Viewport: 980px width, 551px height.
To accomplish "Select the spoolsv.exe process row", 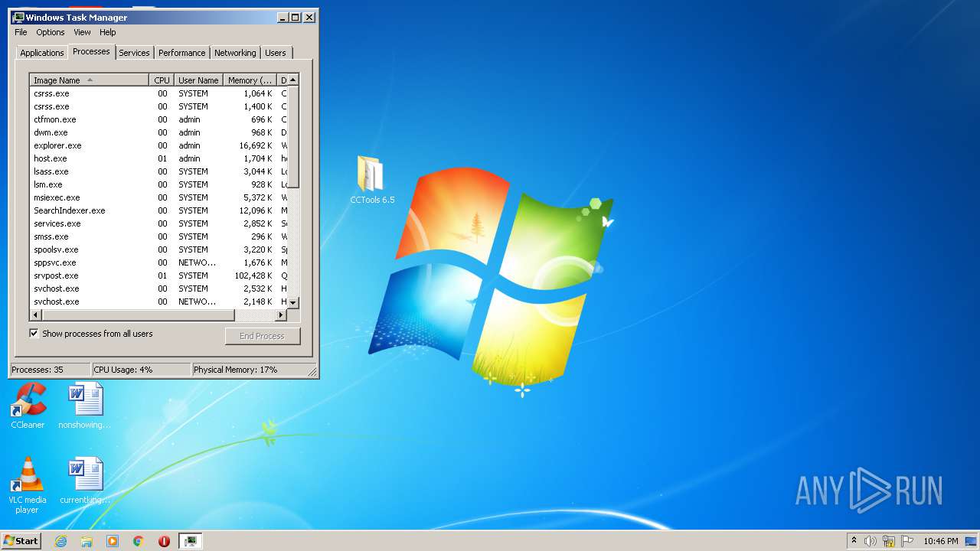I will click(x=158, y=249).
